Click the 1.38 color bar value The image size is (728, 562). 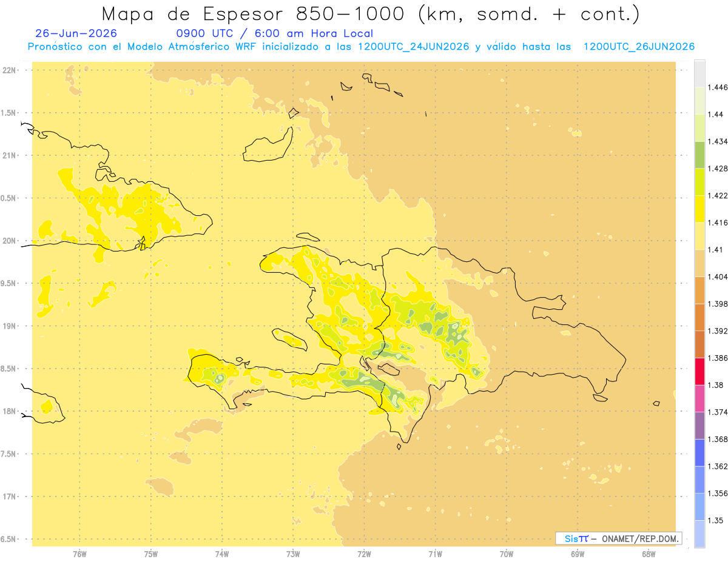(716, 385)
